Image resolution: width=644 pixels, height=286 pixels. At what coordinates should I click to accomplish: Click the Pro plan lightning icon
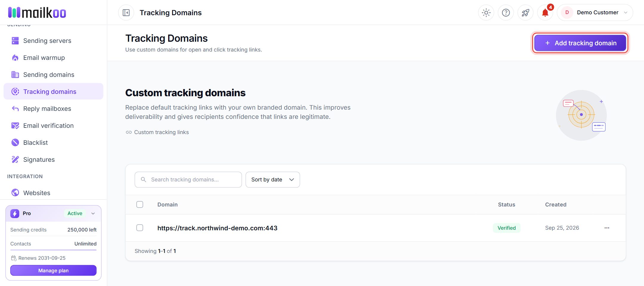pos(15,213)
